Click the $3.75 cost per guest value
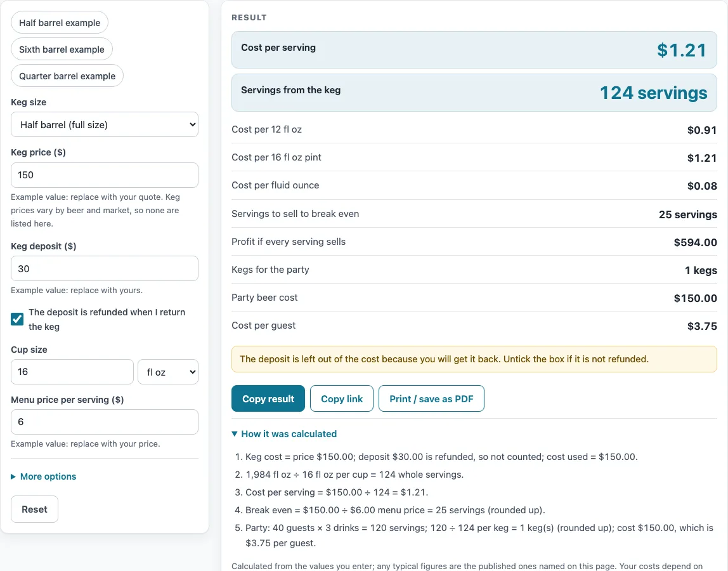Image resolution: width=728 pixels, height=571 pixels. 702,326
